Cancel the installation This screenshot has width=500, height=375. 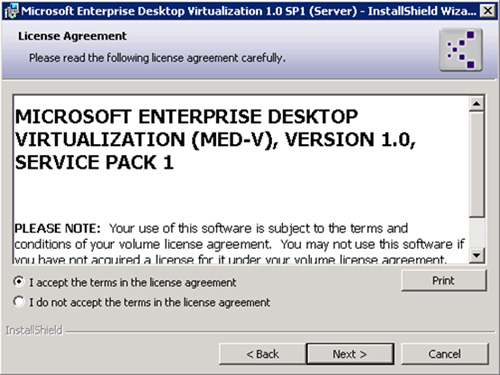(445, 354)
